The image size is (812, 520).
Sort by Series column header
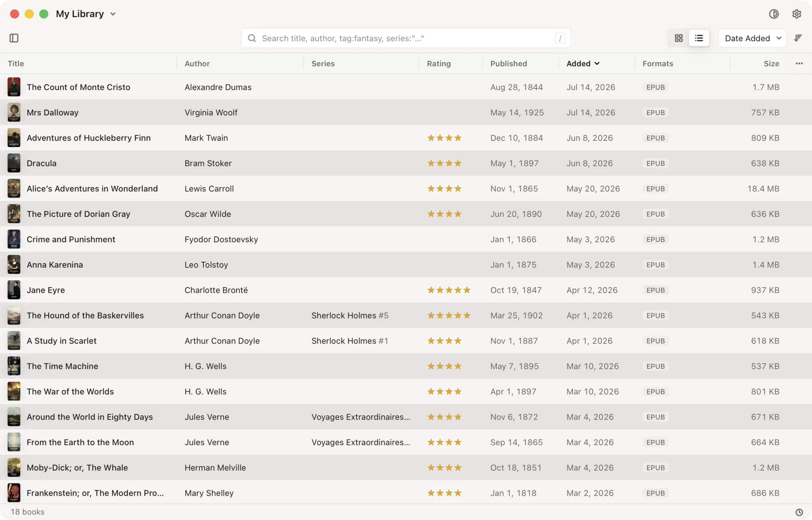click(323, 63)
